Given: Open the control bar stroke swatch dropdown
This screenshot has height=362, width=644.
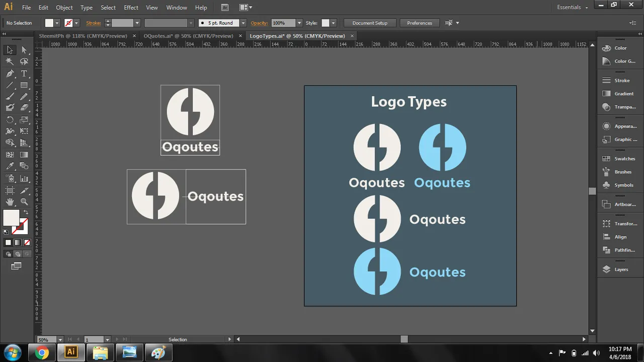Looking at the screenshot, I should tap(76, 23).
